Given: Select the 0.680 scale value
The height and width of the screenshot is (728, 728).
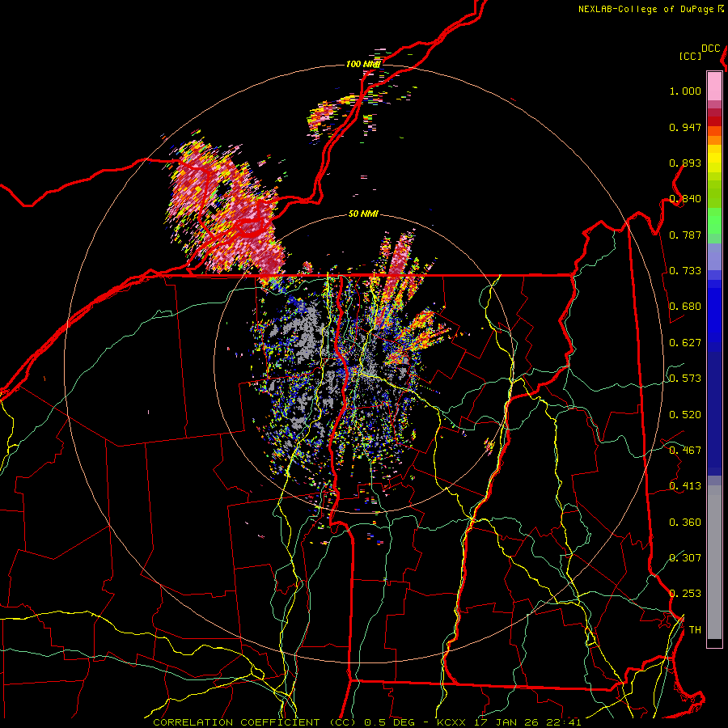Looking at the screenshot, I should [685, 307].
